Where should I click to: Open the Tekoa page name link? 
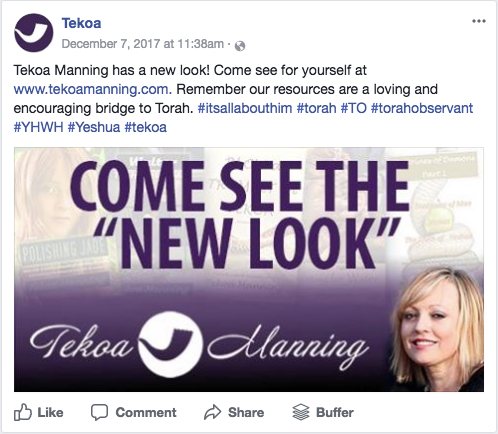coord(81,23)
